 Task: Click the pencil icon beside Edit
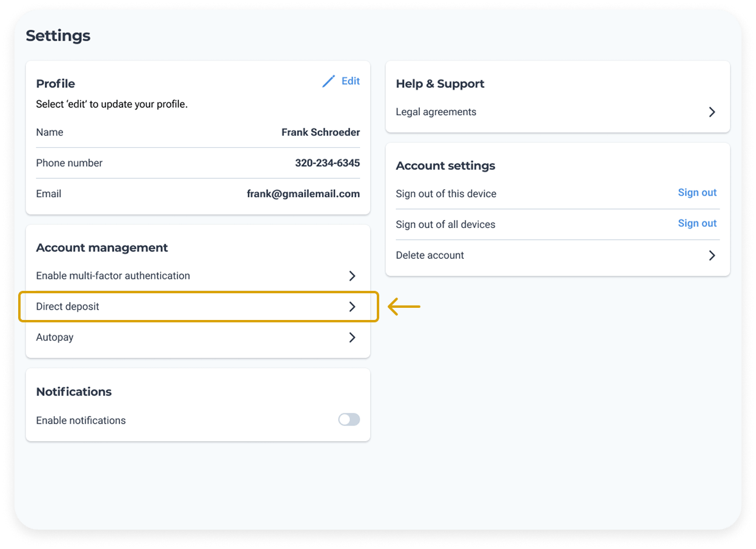[328, 81]
